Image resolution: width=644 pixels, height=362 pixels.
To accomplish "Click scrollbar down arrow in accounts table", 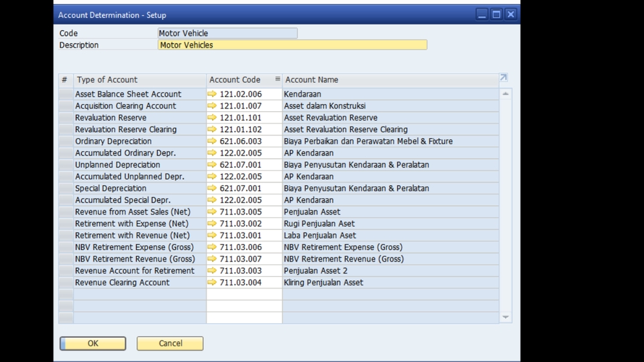I will click(x=506, y=317).
